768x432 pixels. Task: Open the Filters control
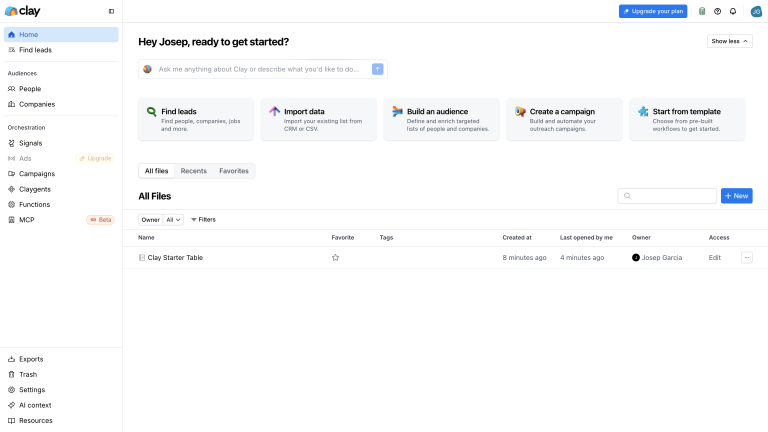tap(203, 220)
